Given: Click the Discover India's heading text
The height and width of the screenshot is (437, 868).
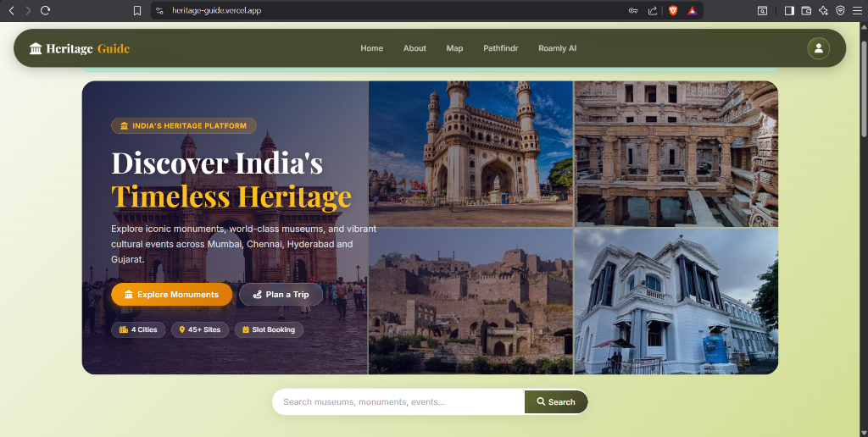Looking at the screenshot, I should 217,163.
